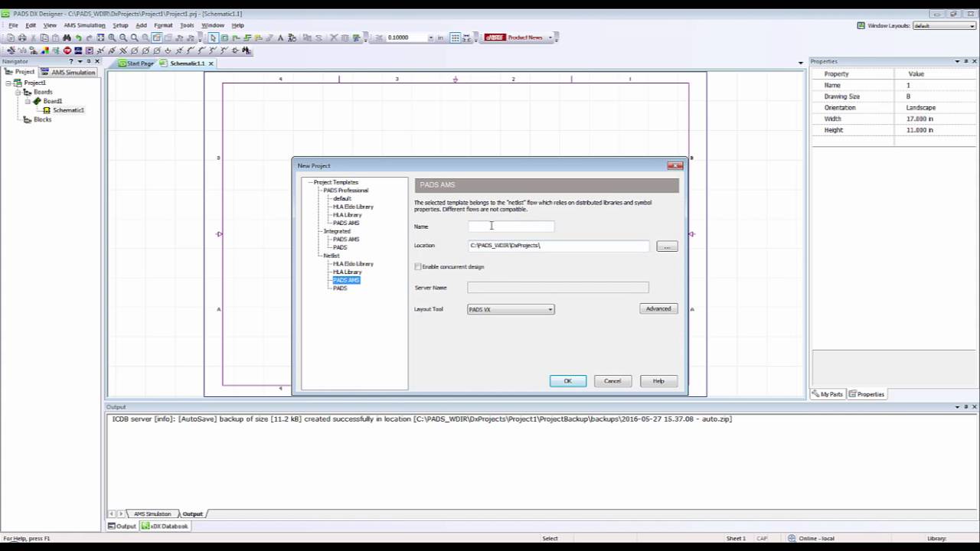Select 'PADS AMS' under the Integrated group
Screen dimensions: 980x551
pyautogui.click(x=346, y=240)
